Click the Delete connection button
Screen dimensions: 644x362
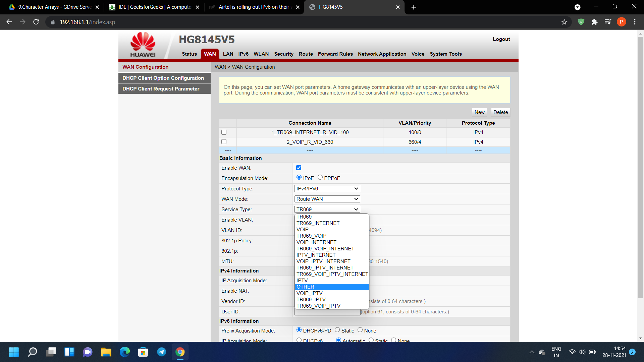500,112
